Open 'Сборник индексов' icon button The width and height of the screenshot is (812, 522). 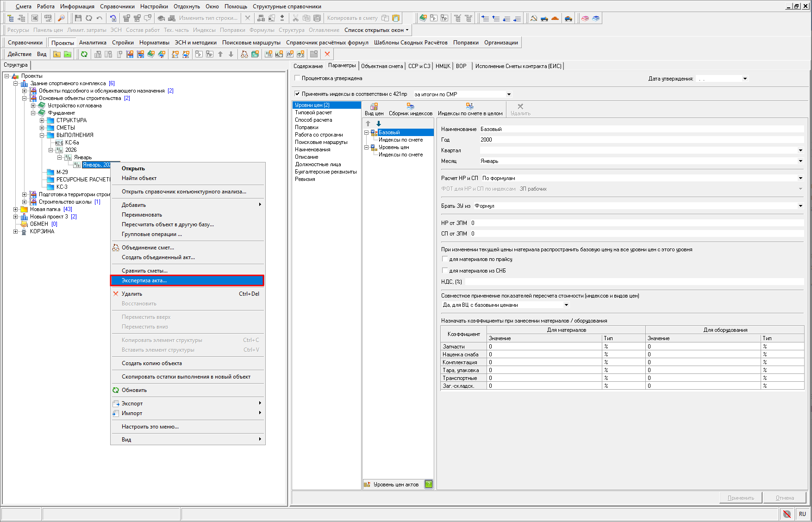click(x=410, y=109)
